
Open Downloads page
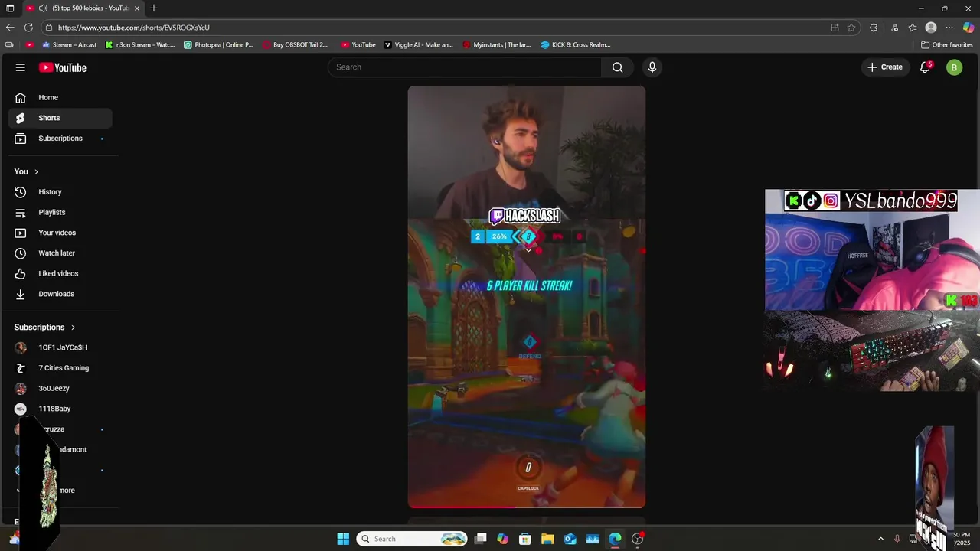pos(60,294)
